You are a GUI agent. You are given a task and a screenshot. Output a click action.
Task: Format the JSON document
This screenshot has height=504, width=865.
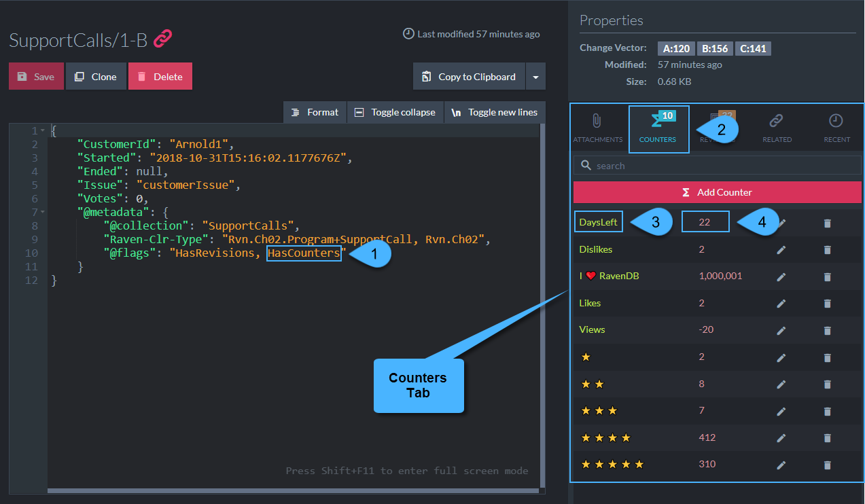(315, 112)
